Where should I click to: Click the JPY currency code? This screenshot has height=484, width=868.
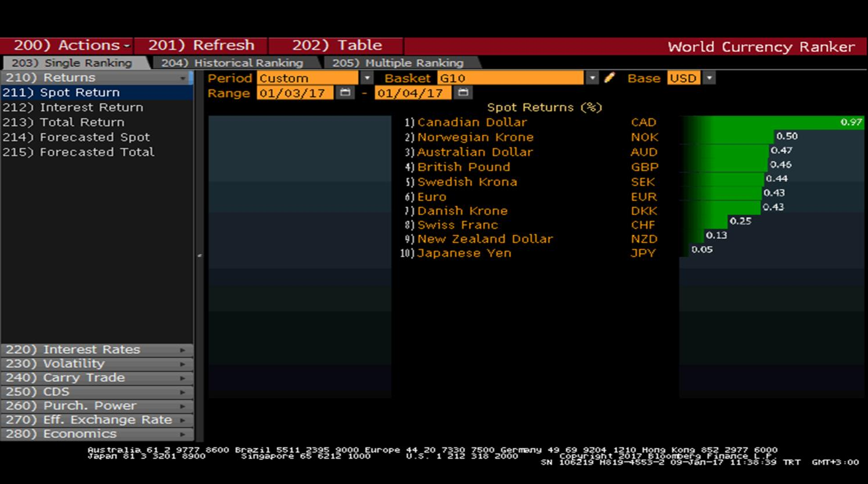pos(643,253)
